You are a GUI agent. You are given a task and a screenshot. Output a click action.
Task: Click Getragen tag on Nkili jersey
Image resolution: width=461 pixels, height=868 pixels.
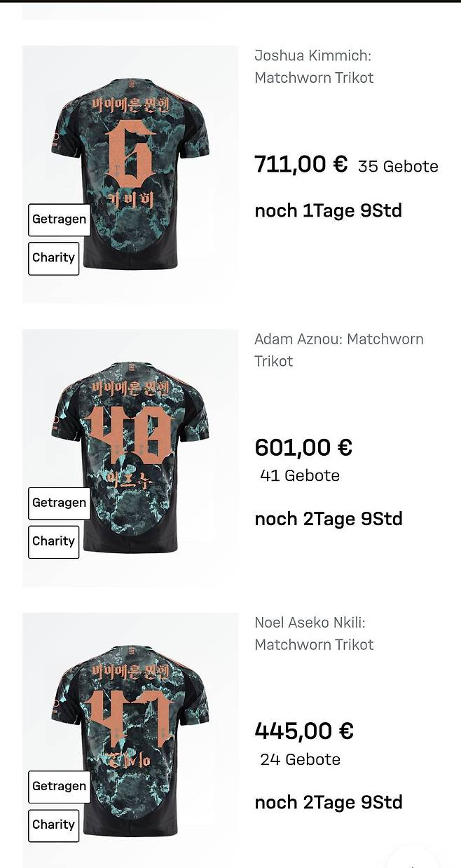(60, 786)
